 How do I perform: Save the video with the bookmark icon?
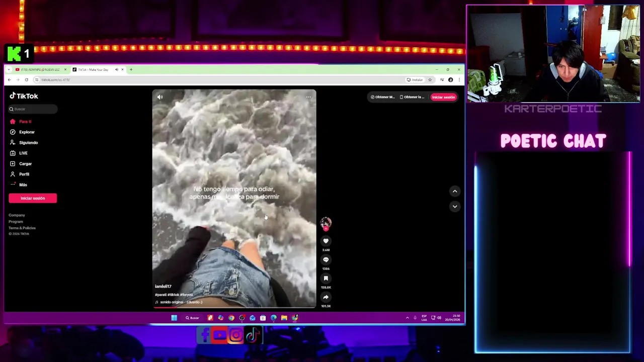point(326,279)
